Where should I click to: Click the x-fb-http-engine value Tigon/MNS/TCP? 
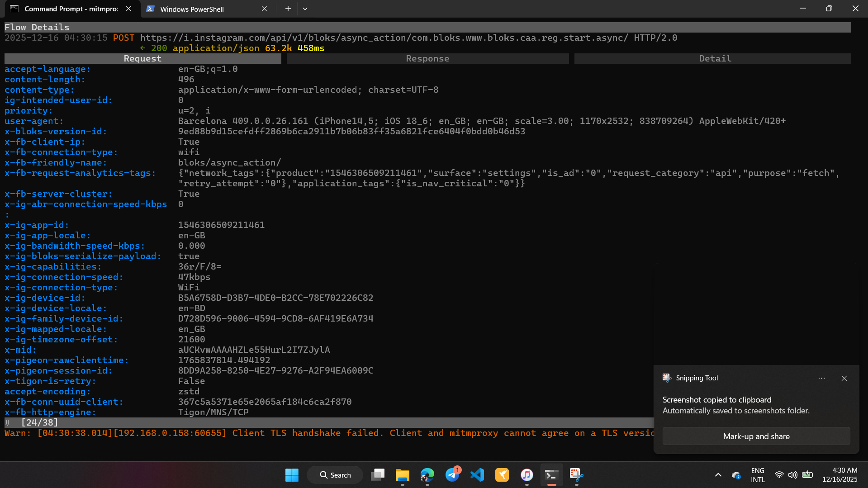213,412
